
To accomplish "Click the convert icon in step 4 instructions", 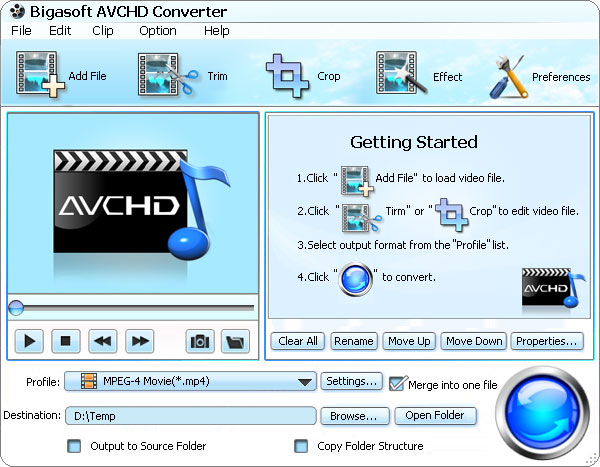I will click(356, 279).
